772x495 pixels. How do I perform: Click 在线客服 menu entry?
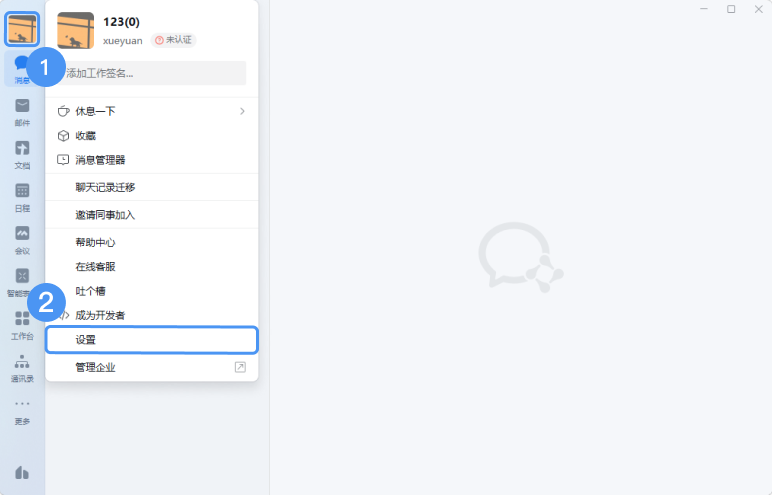[x=152, y=266]
